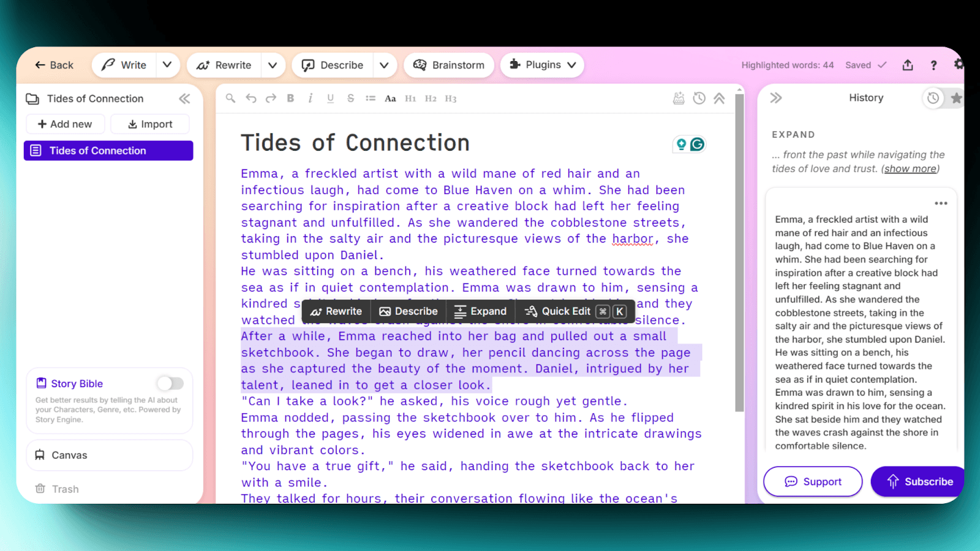Click the share/export icon

pyautogui.click(x=908, y=65)
